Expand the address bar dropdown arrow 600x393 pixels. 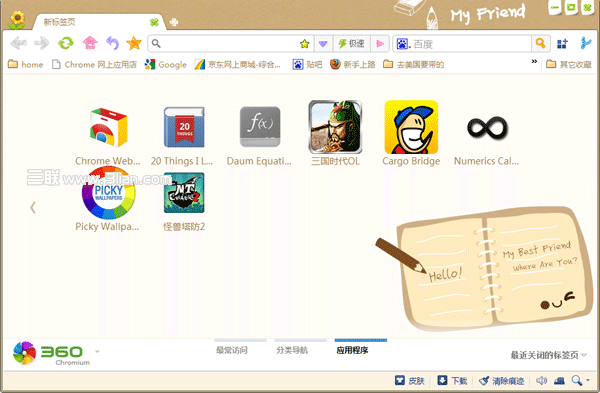323,44
